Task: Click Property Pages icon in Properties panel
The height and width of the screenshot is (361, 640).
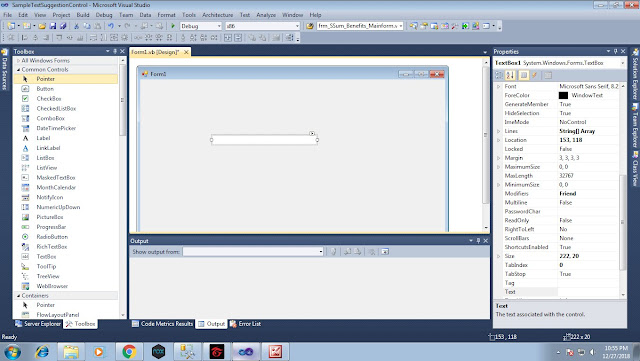Action: pos(548,75)
